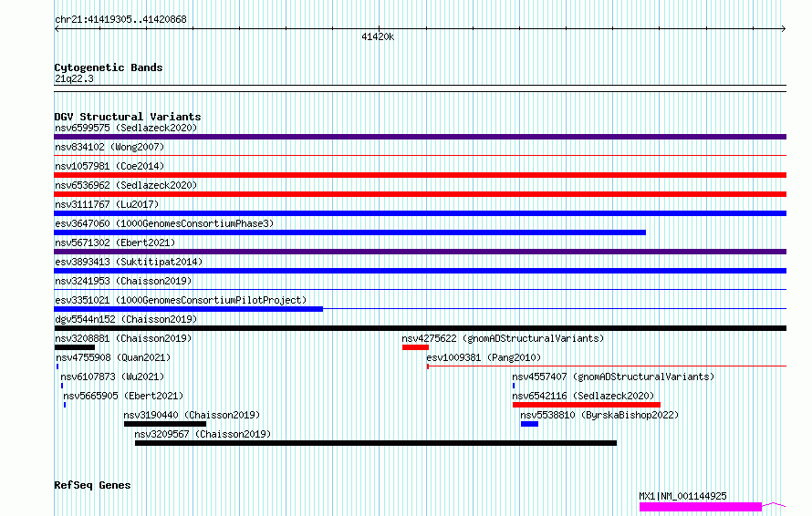Image resolution: width=812 pixels, height=516 pixels.
Task: Click the nsv6599575 (Sedlazeck2020) variant label
Action: point(126,128)
